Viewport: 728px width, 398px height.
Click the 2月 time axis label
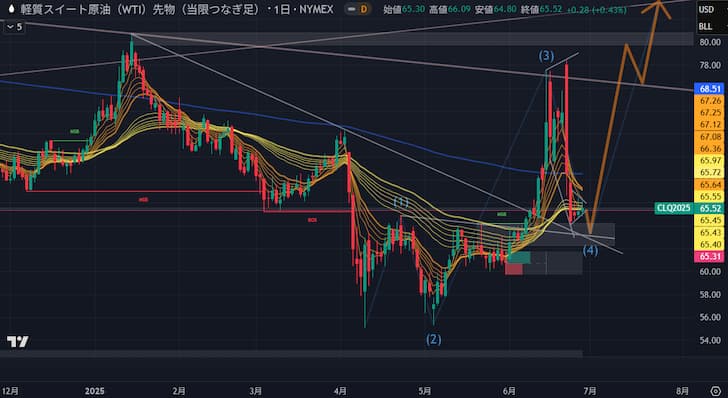coord(179,391)
